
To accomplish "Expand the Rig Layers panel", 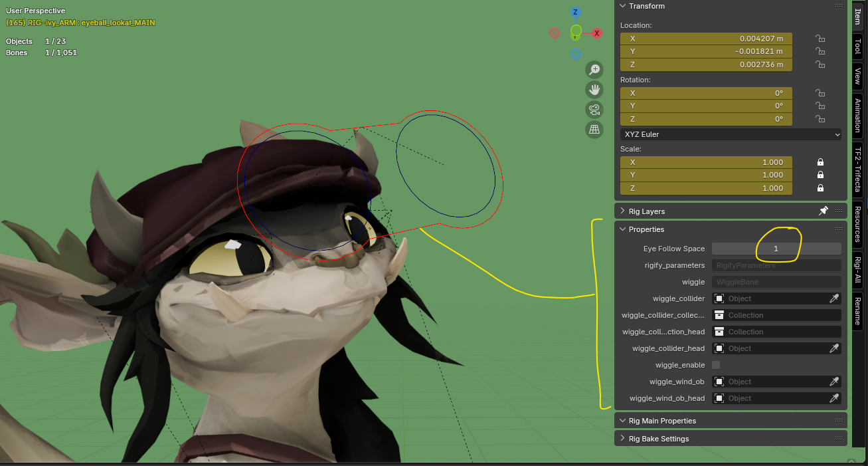I will point(622,211).
